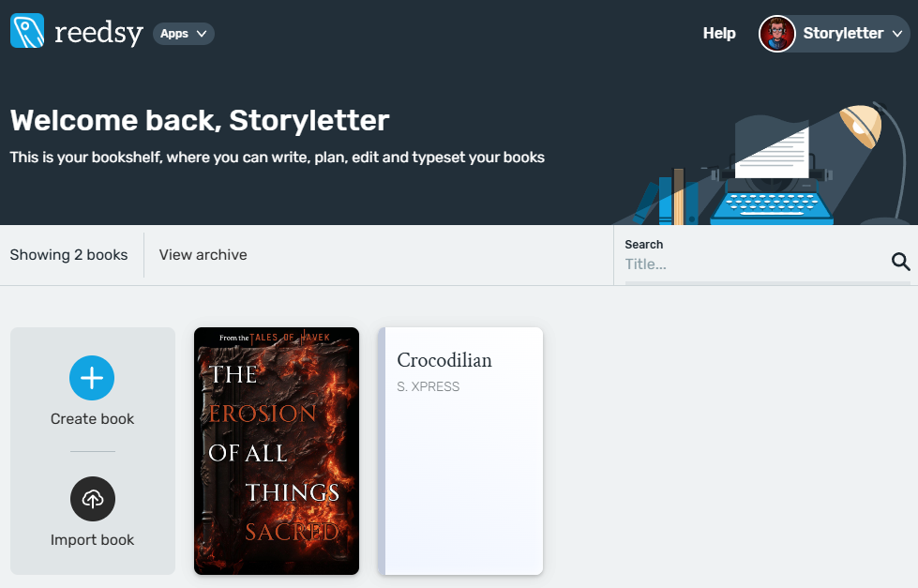918x588 pixels.
Task: Open the Crocodilian book by S. Xpress
Action: (460, 450)
